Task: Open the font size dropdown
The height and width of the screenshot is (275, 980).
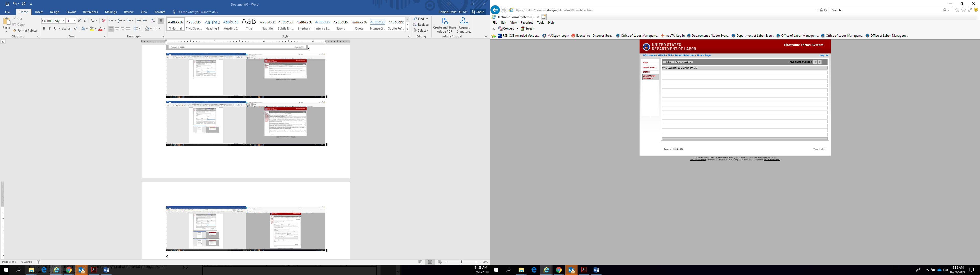Action: click(74, 21)
